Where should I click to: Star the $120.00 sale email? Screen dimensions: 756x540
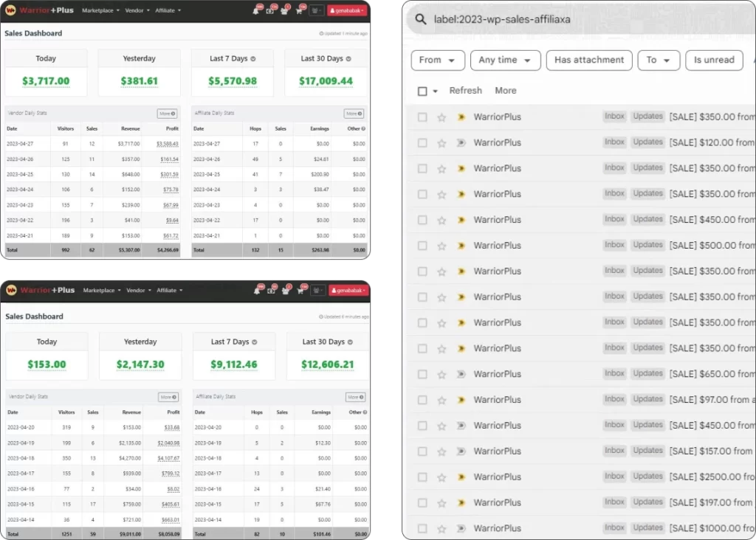pyautogui.click(x=441, y=143)
